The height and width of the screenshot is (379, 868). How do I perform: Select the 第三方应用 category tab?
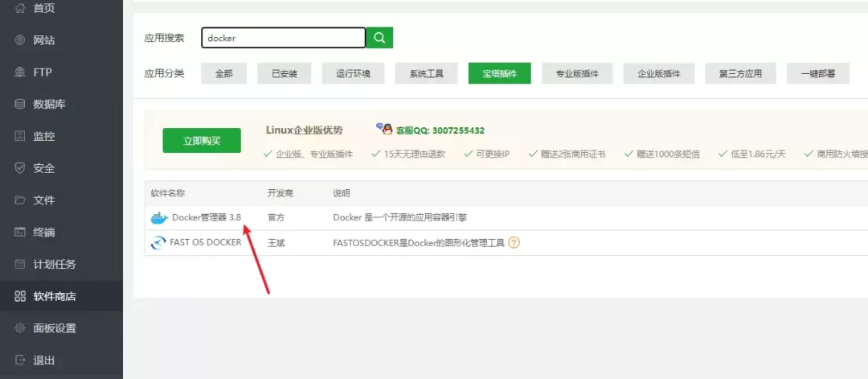[x=741, y=73]
